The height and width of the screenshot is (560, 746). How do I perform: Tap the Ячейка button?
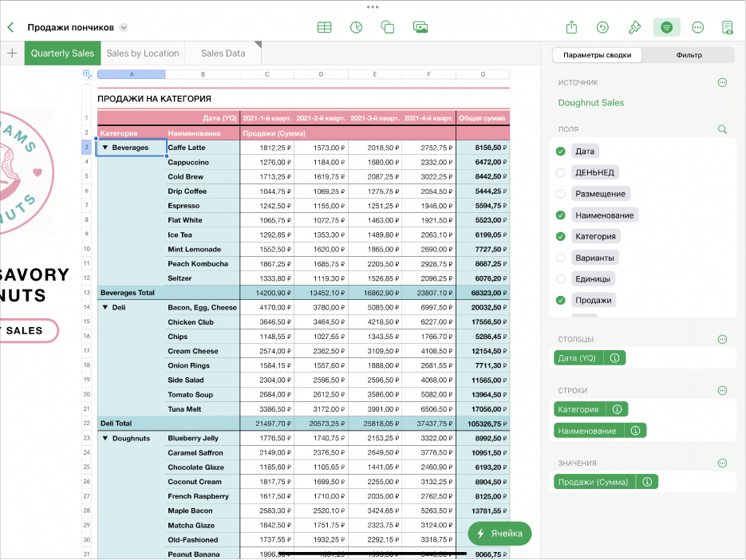[499, 534]
